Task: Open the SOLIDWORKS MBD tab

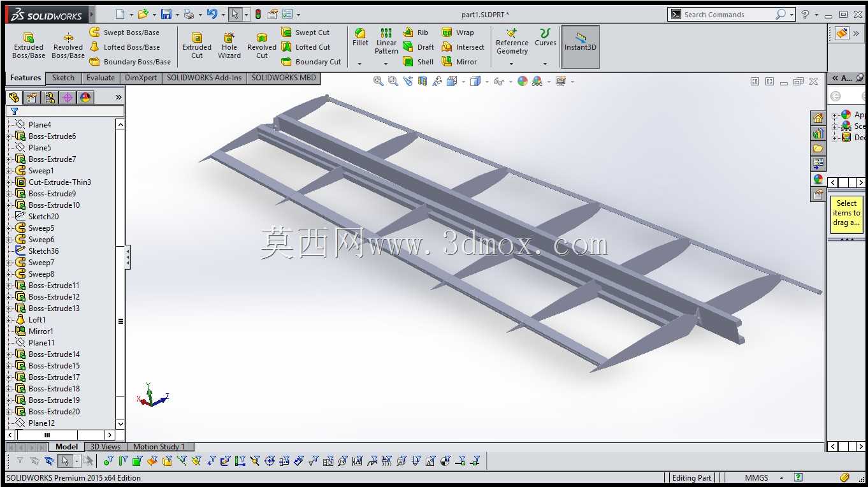Action: coord(284,78)
